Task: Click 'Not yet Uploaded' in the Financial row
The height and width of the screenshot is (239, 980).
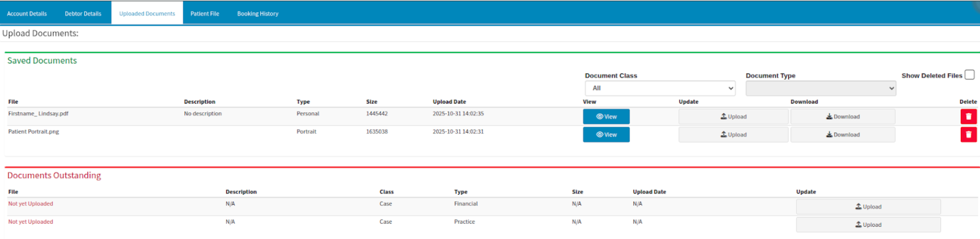Action: (x=31, y=204)
